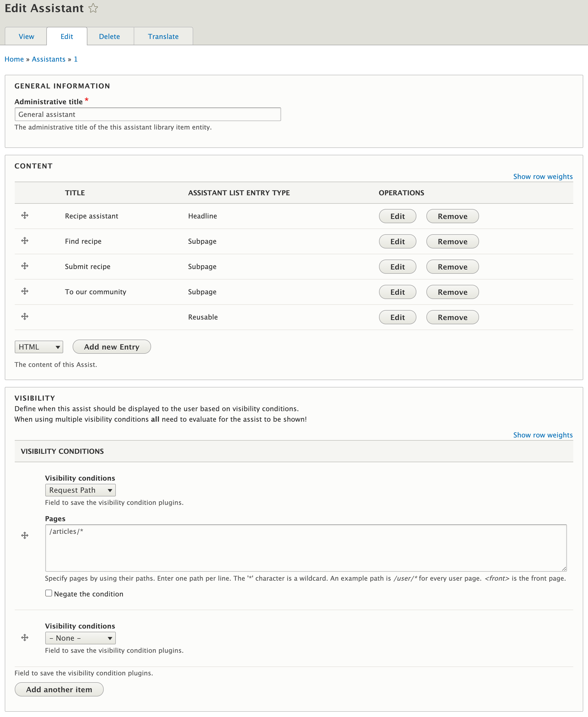Click the Add another item button
The image size is (588, 717).
[59, 690]
